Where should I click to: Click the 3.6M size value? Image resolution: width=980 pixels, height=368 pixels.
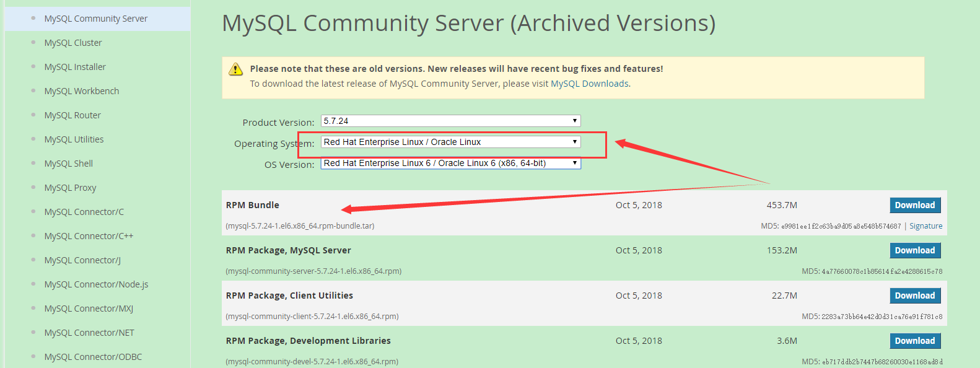[x=787, y=341]
